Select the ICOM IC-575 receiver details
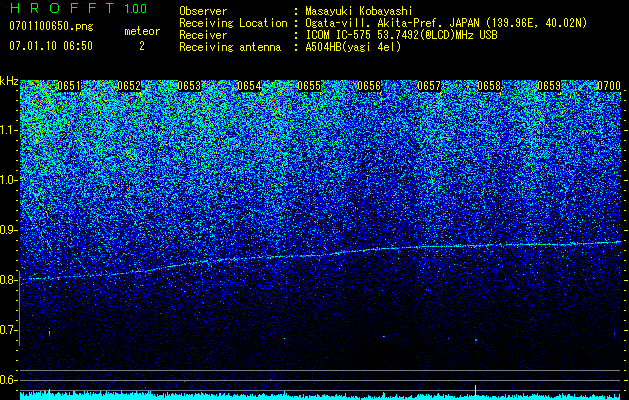This screenshot has width=629, height=400. tap(401, 35)
